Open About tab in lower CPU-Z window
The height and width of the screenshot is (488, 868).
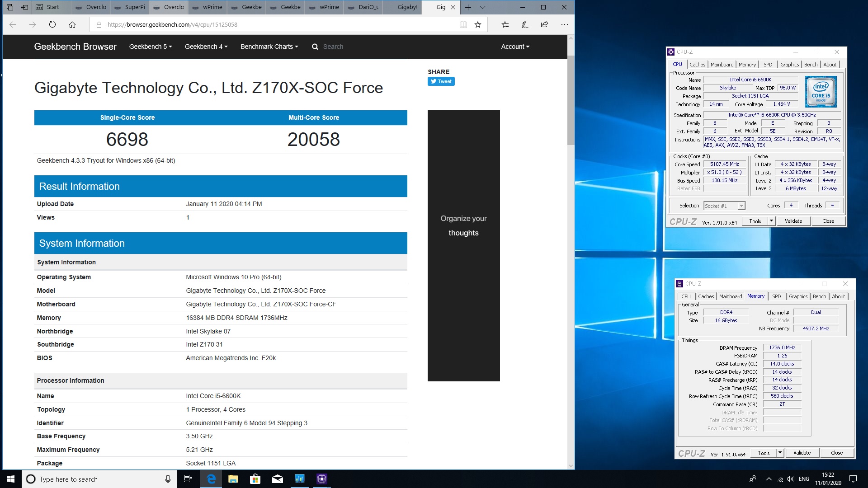[839, 296]
